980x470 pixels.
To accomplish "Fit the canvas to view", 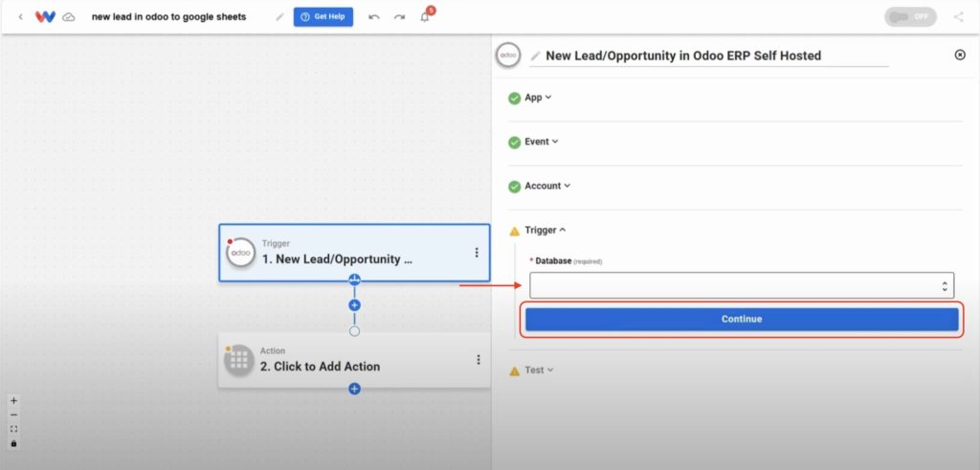I will 13,430.
